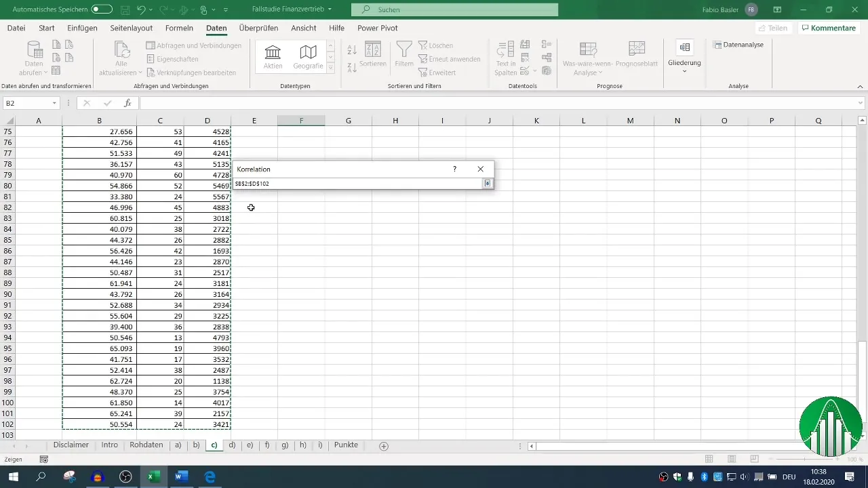Viewport: 868px width, 488px height.
Task: Select column header F
Action: click(301, 121)
